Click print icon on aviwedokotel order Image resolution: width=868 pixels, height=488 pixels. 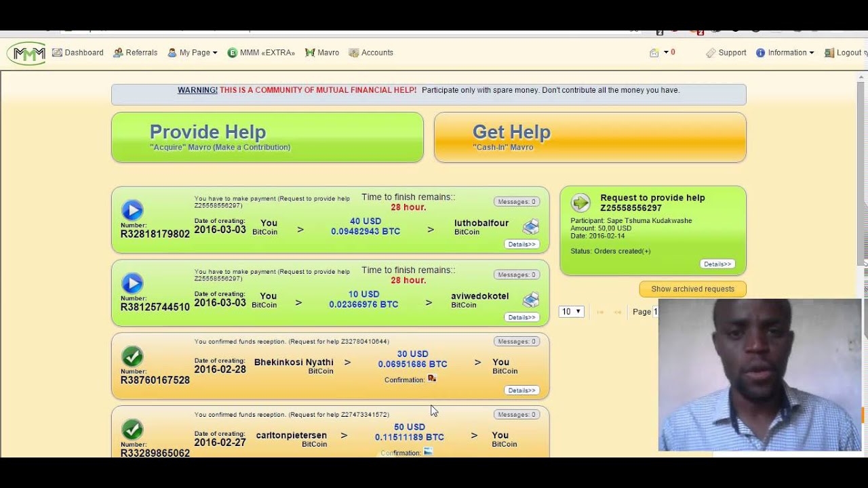[530, 300]
